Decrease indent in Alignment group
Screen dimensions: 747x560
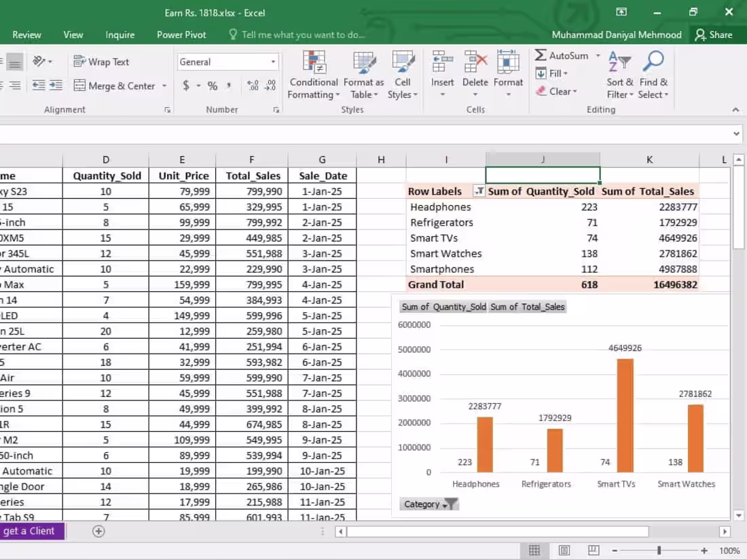click(39, 86)
